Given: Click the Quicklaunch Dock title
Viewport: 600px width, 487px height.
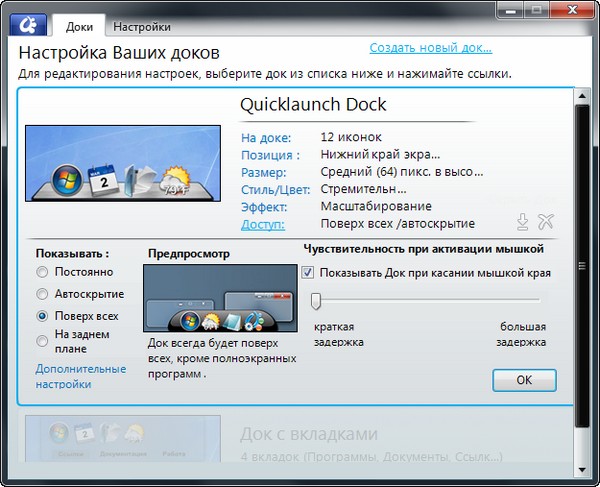Looking at the screenshot, I should [x=313, y=105].
